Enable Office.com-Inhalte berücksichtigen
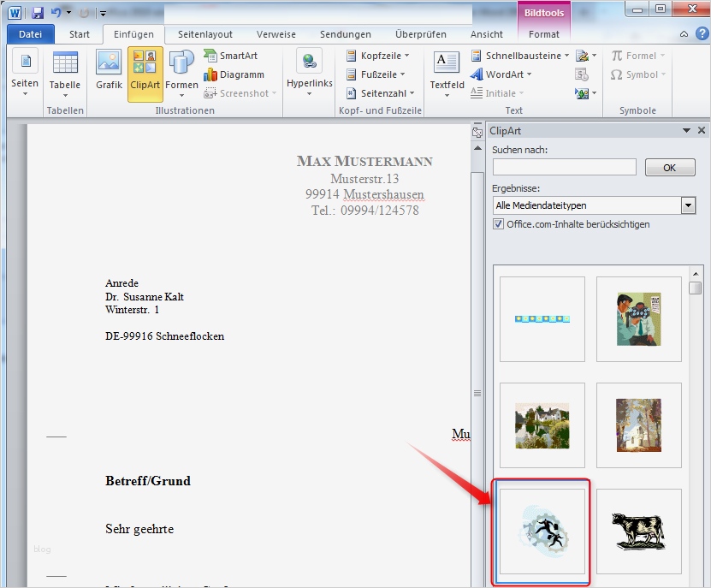 498,224
